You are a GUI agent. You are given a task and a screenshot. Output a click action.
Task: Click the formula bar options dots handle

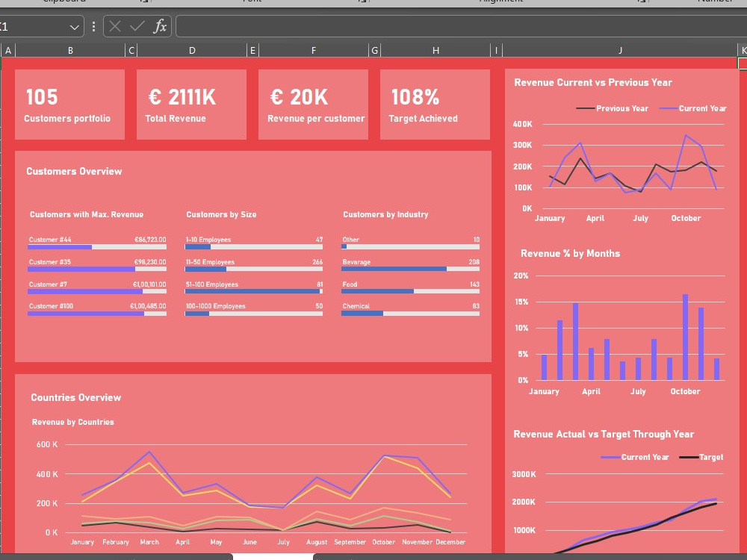coord(93,26)
